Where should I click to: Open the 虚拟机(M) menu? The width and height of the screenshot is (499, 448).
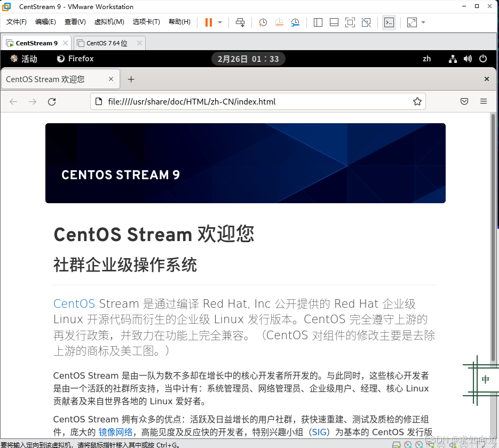[109, 22]
